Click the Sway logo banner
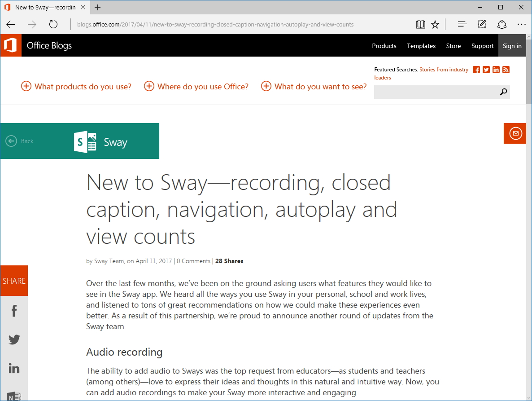The image size is (532, 401). [100, 141]
